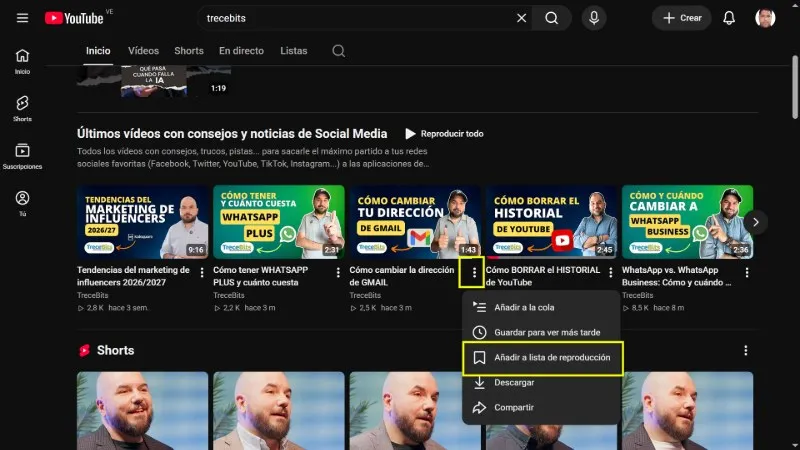Open title Cómo cambiar la dirección de GMAIL
This screenshot has height=450, width=800.
[x=402, y=276]
